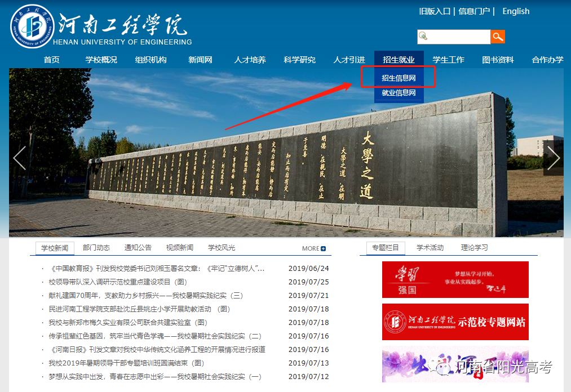Show next banner slide with right arrow

(x=553, y=158)
